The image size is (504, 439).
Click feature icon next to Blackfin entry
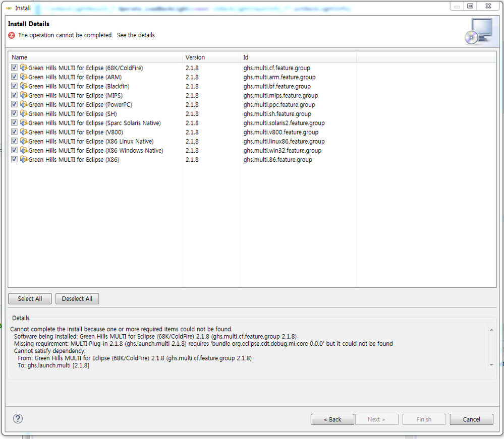tap(24, 86)
